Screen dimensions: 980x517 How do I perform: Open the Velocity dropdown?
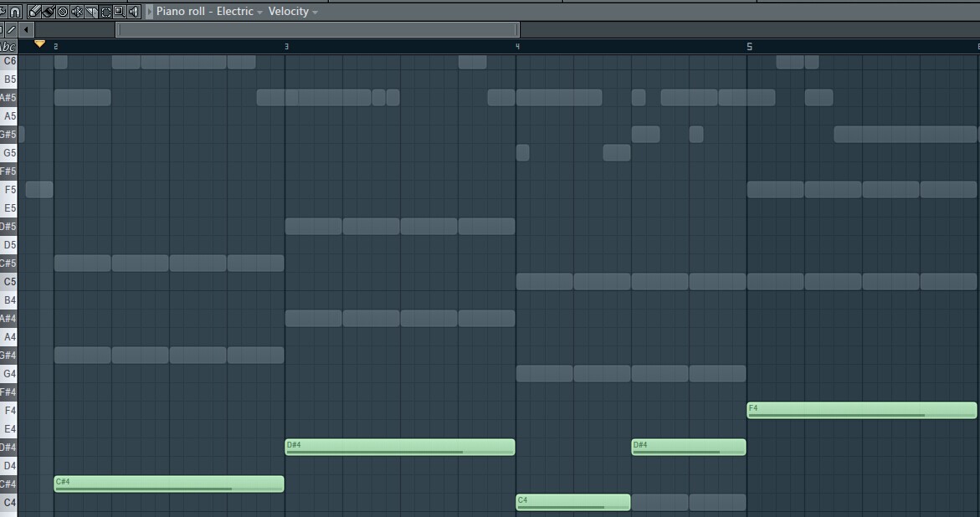coord(293,11)
